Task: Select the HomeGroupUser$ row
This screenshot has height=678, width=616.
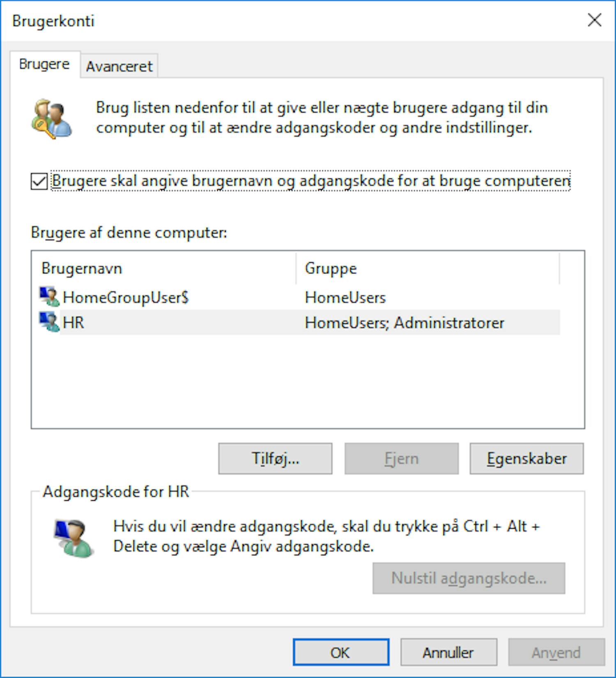Action: (x=299, y=297)
